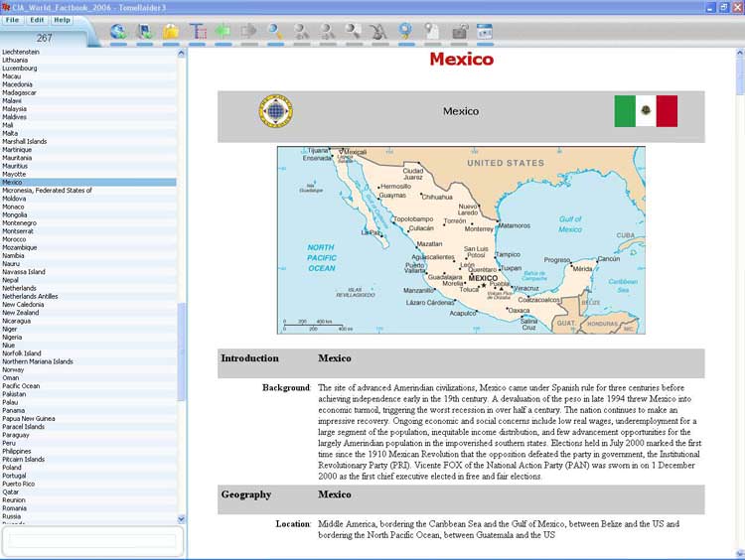Click the second greyed-out find icon
The height and width of the screenshot is (560, 745).
[x=328, y=32]
